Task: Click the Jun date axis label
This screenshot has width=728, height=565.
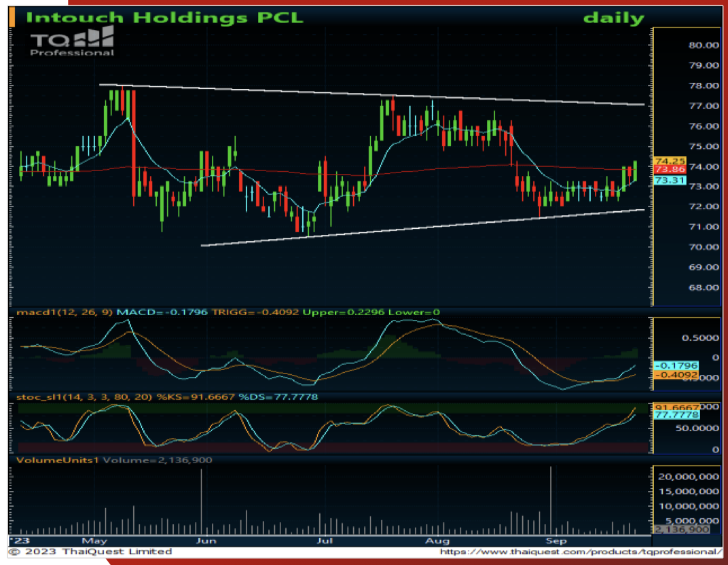Action: (x=206, y=541)
